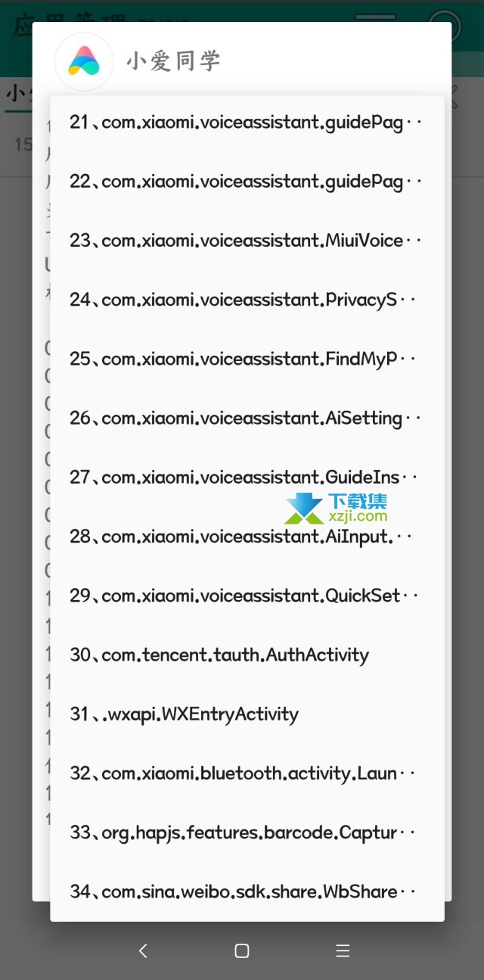Select item 27 GuideIns activity

(x=247, y=478)
